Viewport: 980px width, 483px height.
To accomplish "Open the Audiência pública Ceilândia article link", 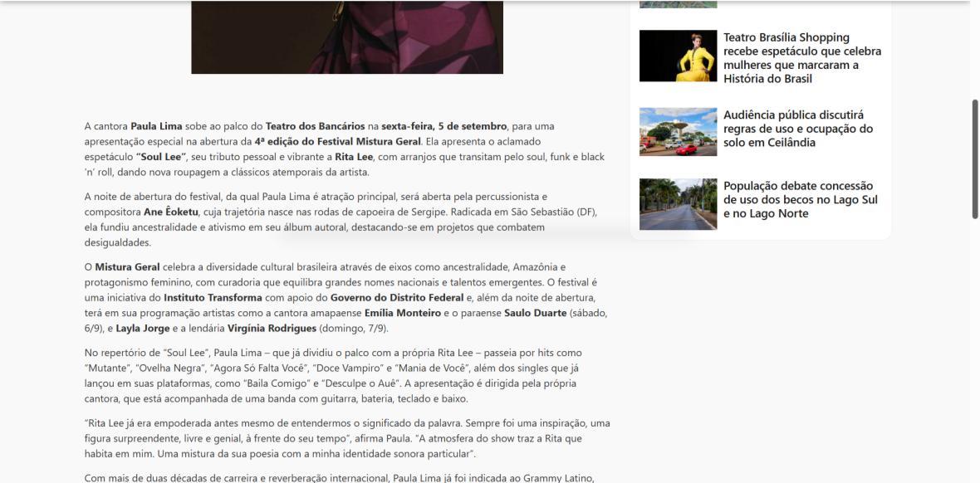I will point(798,129).
